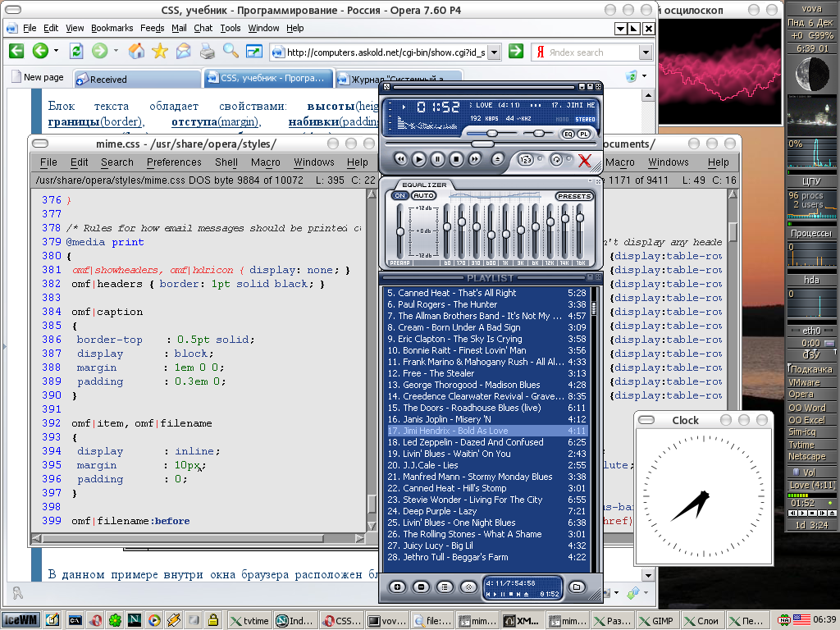Click XMMS pause button
This screenshot has width=840, height=630.
point(437,159)
